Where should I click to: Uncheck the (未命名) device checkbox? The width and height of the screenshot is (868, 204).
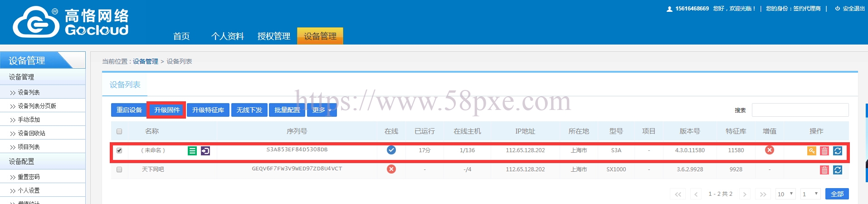[x=119, y=150]
